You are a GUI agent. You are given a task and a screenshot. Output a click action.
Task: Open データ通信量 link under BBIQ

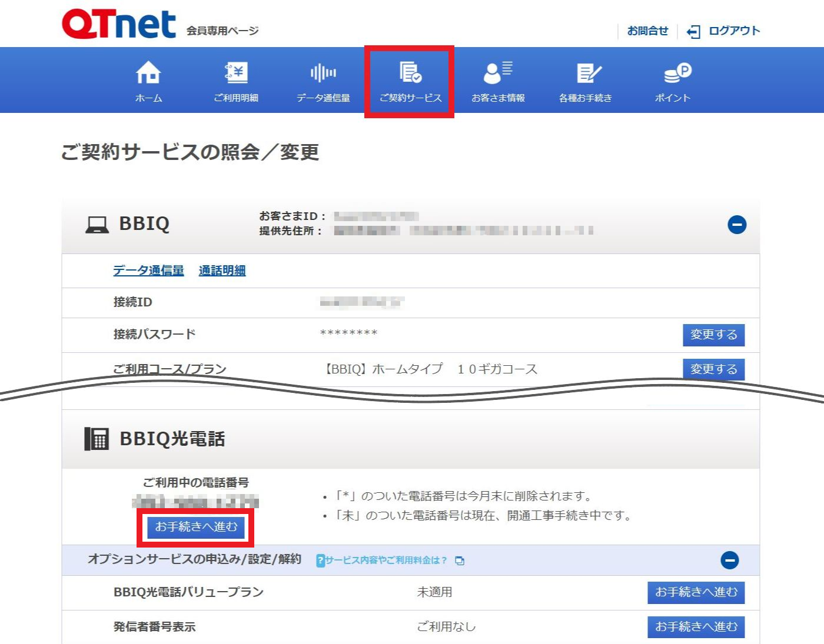point(148,271)
